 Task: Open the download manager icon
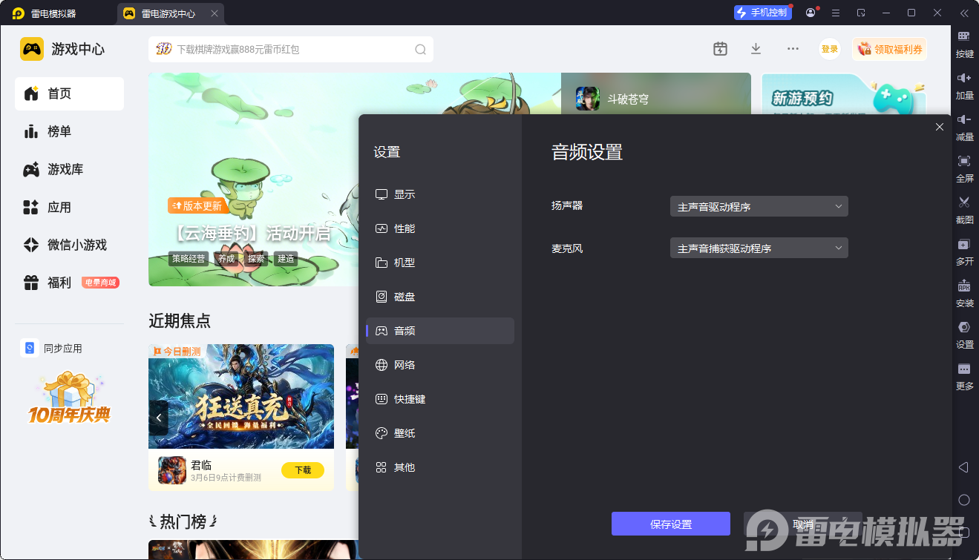pos(756,49)
